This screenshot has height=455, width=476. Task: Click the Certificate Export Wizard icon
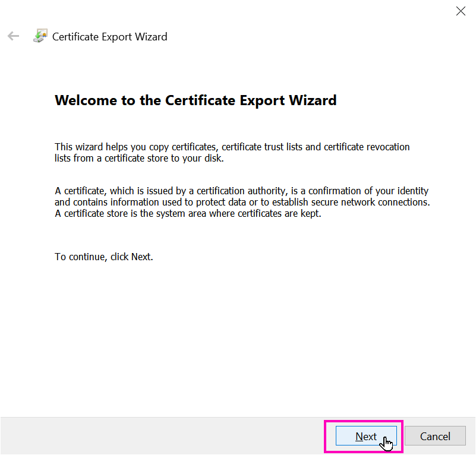click(40, 36)
